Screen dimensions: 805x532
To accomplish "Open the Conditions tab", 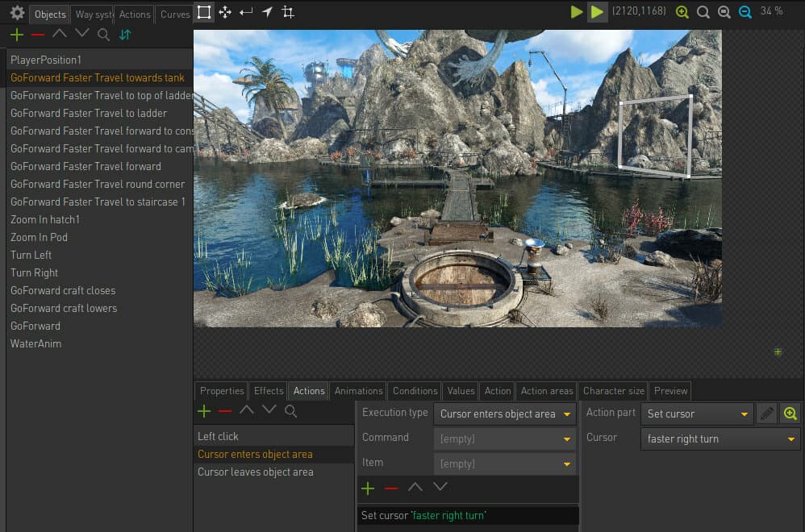I will tap(415, 391).
